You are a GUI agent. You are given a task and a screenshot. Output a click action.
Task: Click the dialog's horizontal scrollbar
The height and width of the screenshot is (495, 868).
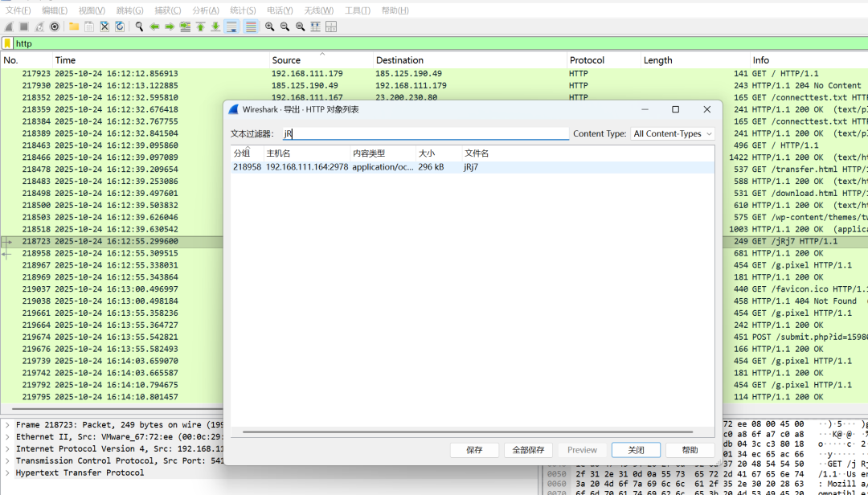[468, 432]
